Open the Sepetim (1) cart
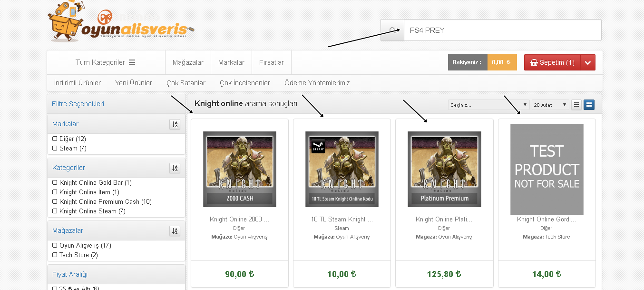Image resolution: width=644 pixels, height=290 pixels. click(x=552, y=62)
